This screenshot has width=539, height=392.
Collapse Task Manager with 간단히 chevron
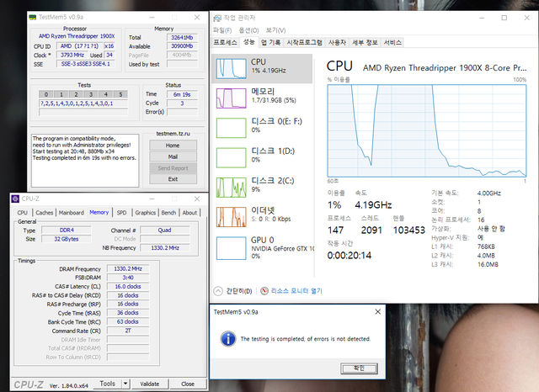pos(218,291)
